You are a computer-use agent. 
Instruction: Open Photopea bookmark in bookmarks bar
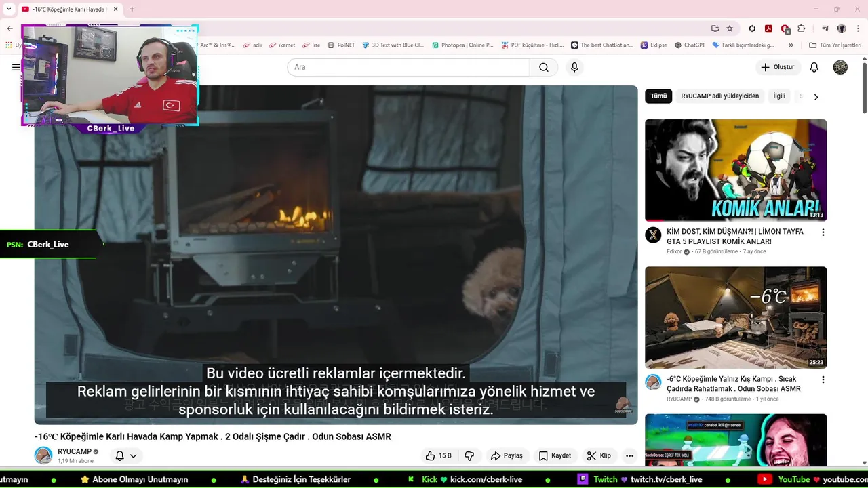[463, 45]
